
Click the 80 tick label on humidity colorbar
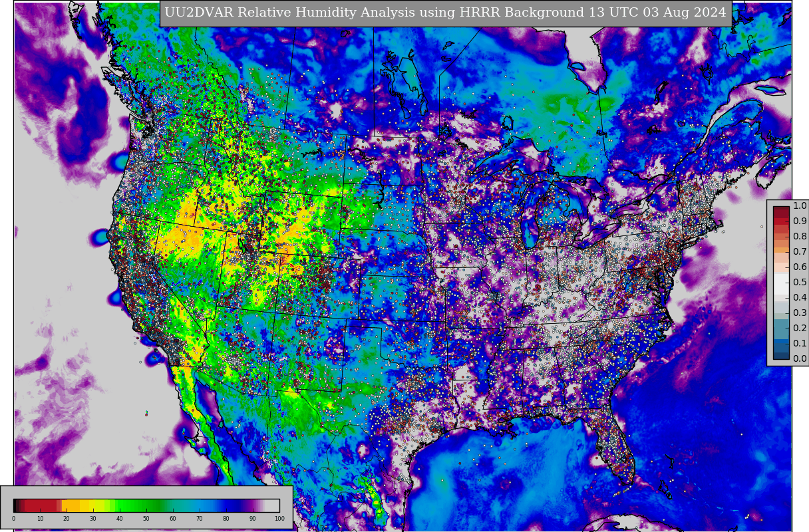(x=226, y=519)
